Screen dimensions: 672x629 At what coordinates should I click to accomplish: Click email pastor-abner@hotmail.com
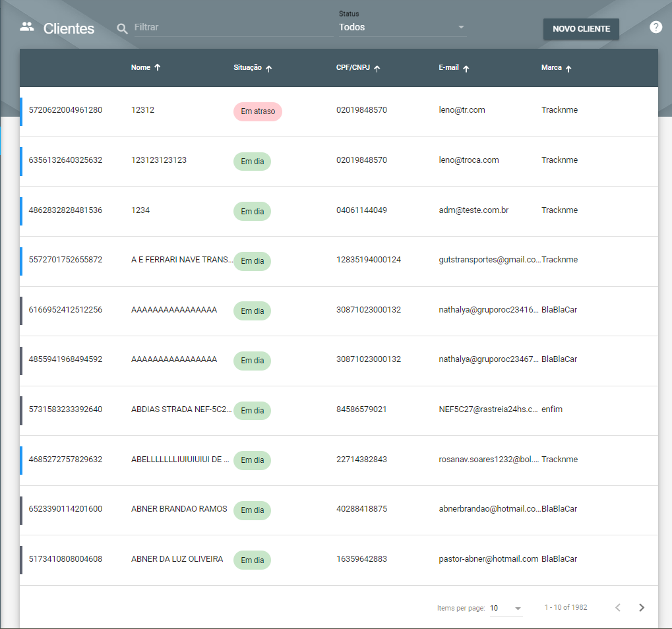[x=489, y=559]
